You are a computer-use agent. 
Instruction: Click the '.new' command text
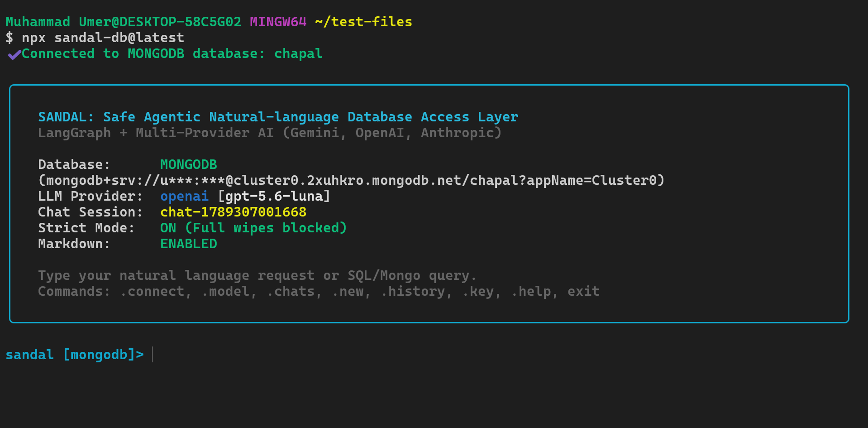(348, 291)
